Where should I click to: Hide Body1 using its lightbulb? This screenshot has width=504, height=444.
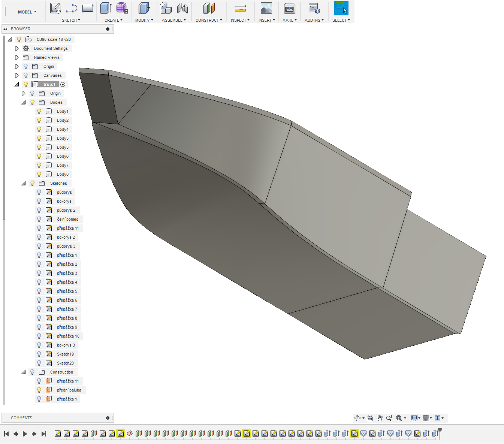[39, 111]
